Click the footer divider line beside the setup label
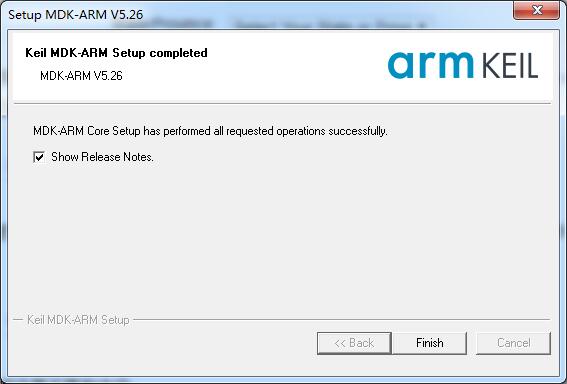 click(x=341, y=320)
